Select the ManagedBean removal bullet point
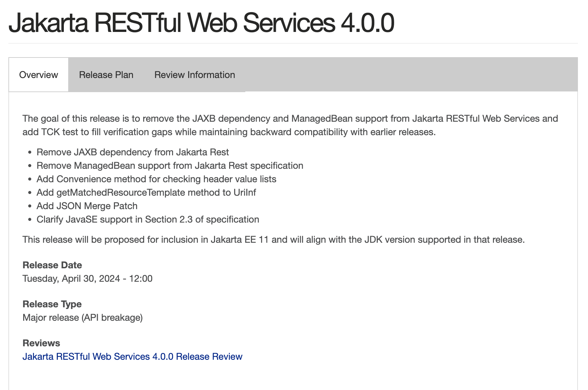588x390 pixels. coord(170,165)
